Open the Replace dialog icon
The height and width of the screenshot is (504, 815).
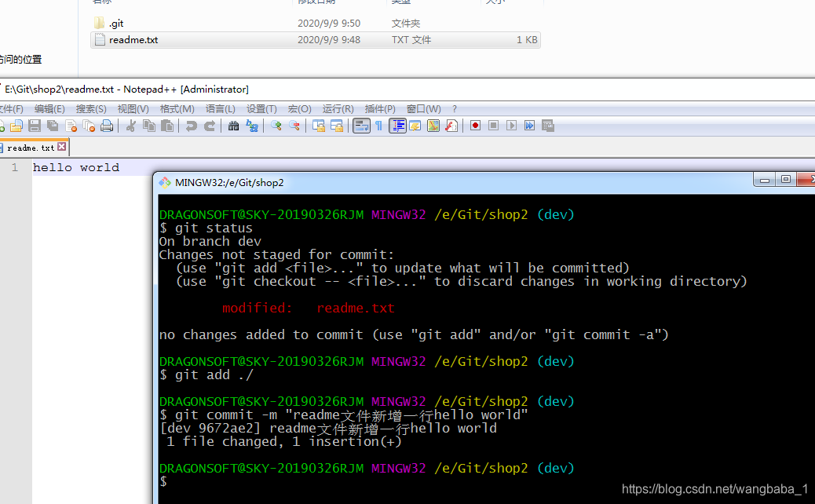click(x=252, y=126)
